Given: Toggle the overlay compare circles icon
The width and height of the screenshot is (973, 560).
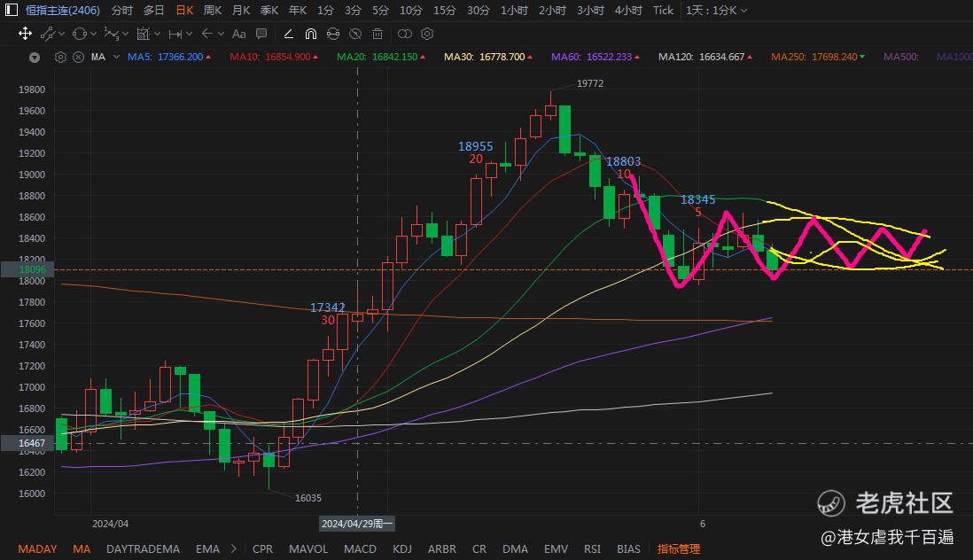Looking at the screenshot, I should tap(405, 34).
